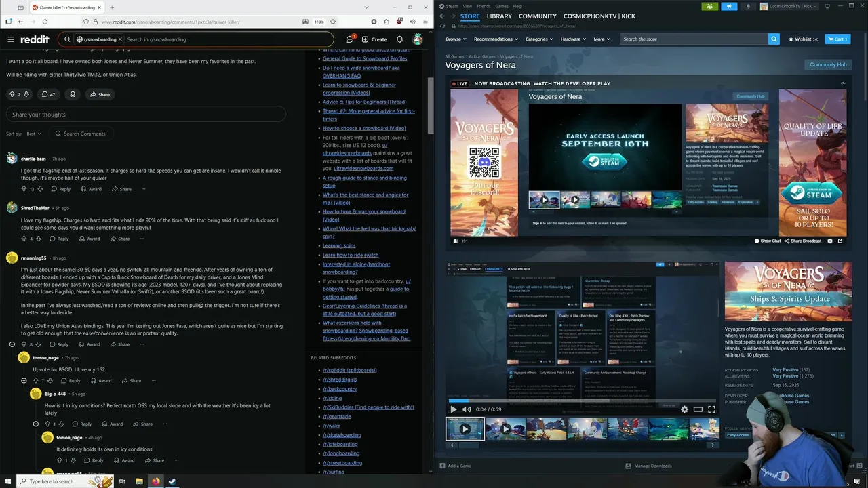
Task: Click the Steam store search magnifier button
Action: click(774, 39)
